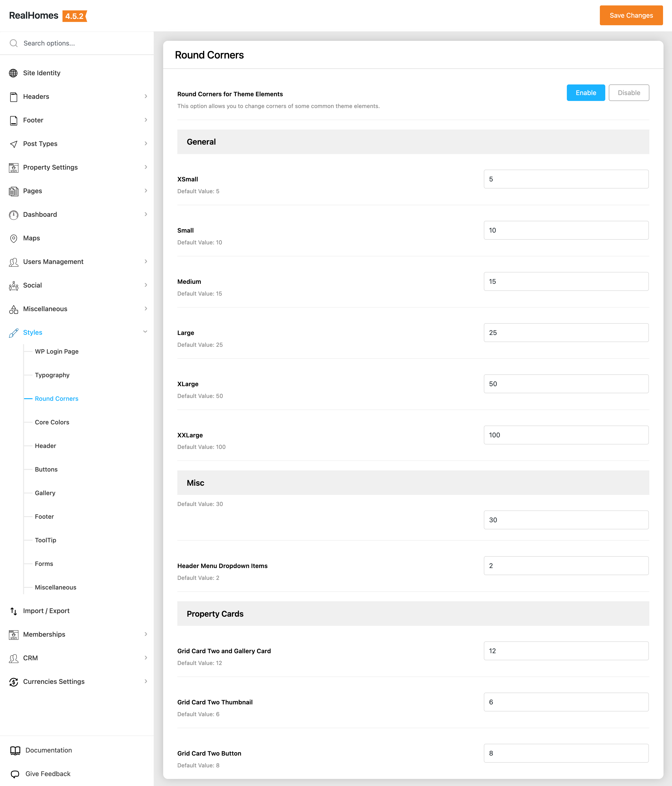
Task: Expand the Social chevron
Action: pyautogui.click(x=146, y=285)
